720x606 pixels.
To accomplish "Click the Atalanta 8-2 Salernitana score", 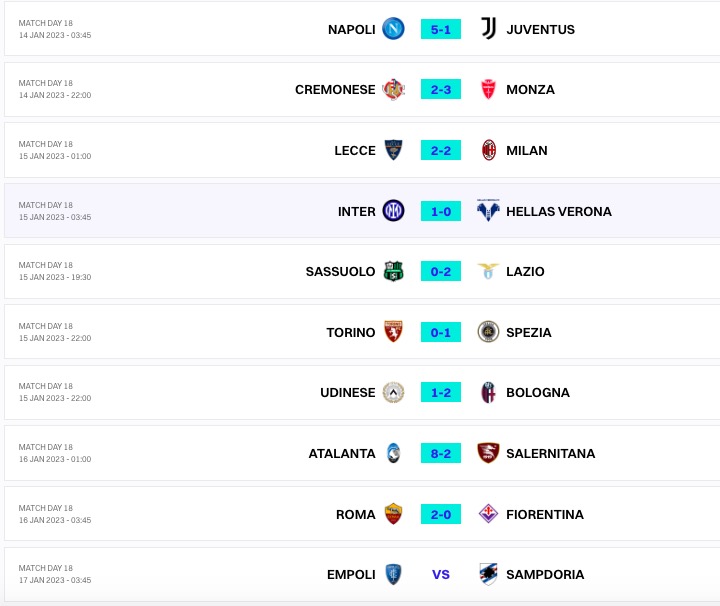I will click(x=441, y=453).
